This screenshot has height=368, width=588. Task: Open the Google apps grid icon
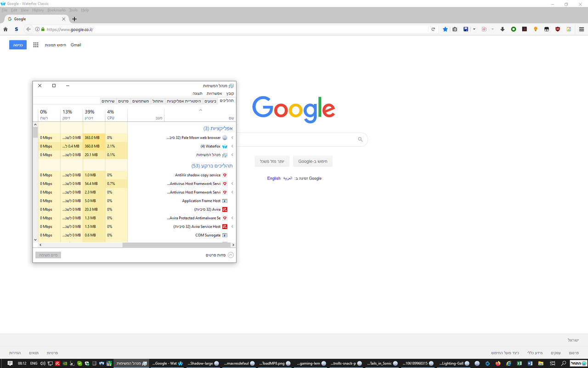tap(36, 45)
